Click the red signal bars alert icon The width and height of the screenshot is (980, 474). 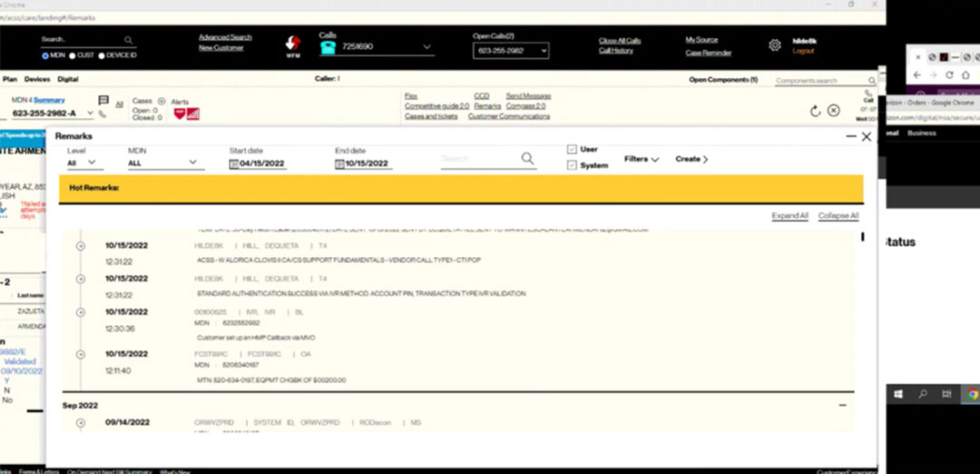click(192, 114)
